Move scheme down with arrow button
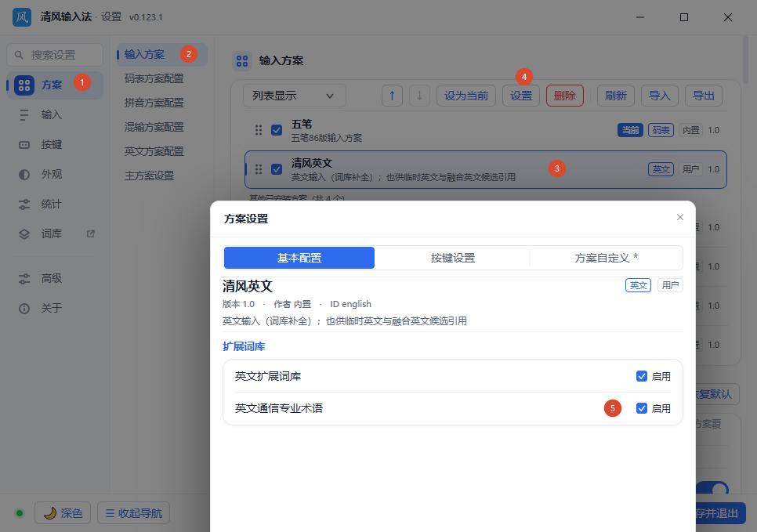The width and height of the screenshot is (757, 532). pyautogui.click(x=419, y=96)
